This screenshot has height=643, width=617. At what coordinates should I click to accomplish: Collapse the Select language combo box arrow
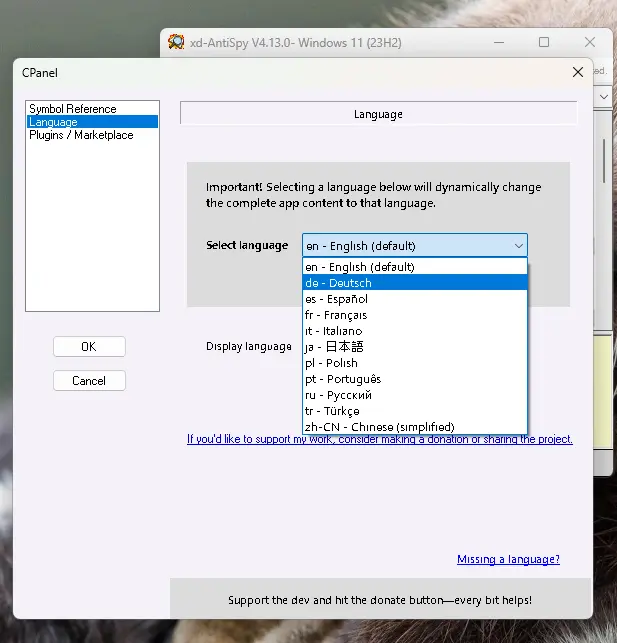(x=518, y=245)
